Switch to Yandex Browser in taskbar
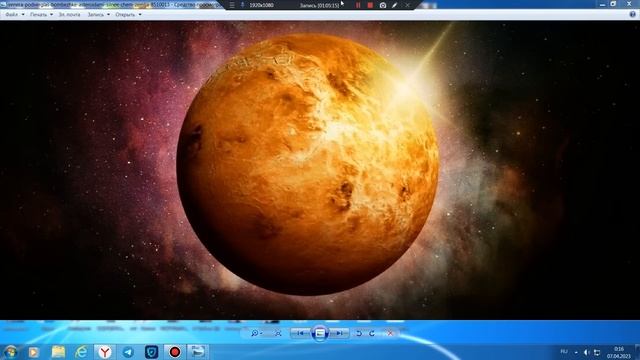The height and width of the screenshot is (360, 640). (105, 352)
